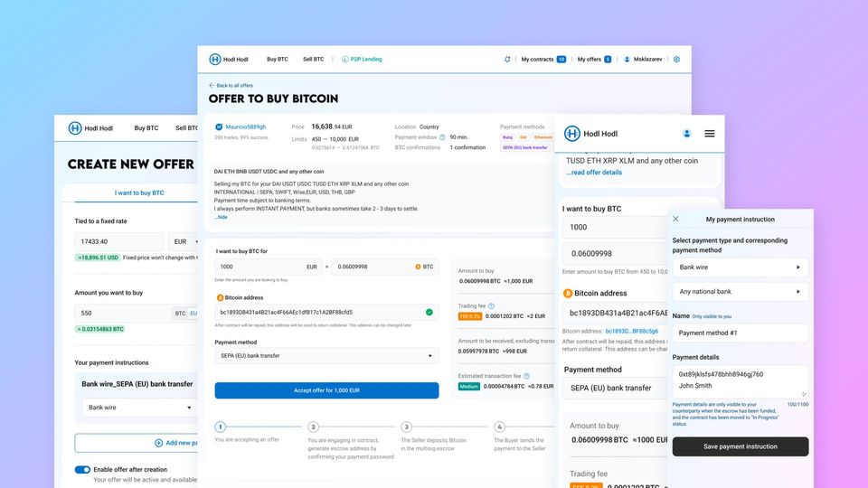Open the P2P Lending tab
This screenshot has height=488, width=868.
click(x=361, y=60)
